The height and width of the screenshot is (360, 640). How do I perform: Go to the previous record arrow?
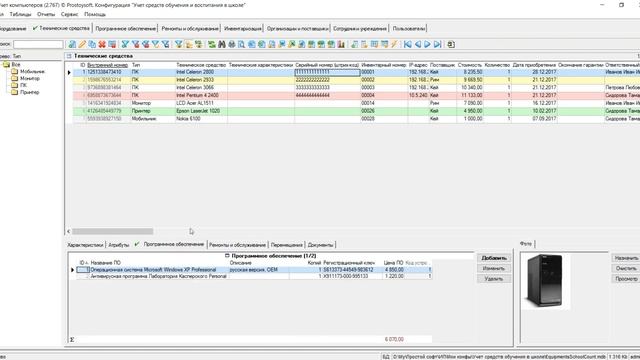pos(418,44)
